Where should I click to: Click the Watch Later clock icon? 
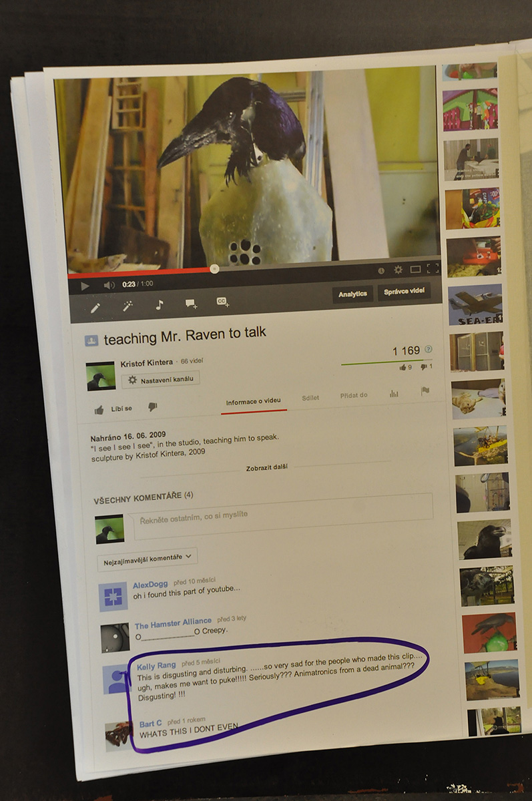(x=381, y=270)
